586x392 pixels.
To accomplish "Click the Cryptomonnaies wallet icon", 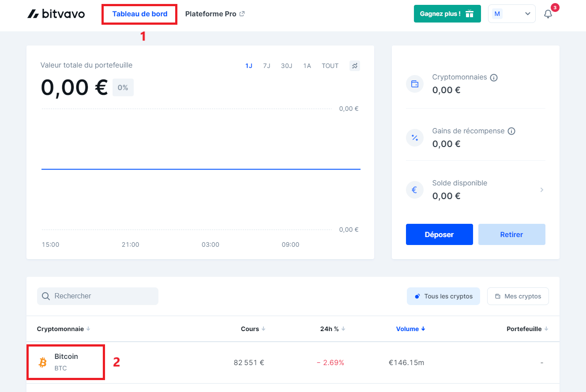I will click(414, 84).
